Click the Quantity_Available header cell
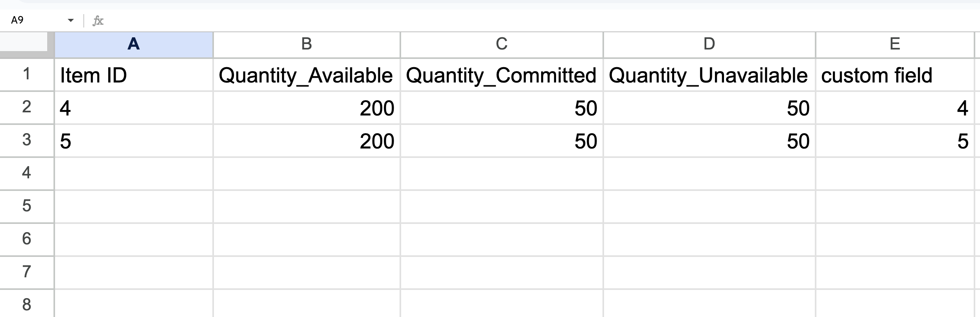Screen dimensions: 980x317 pyautogui.click(x=306, y=75)
